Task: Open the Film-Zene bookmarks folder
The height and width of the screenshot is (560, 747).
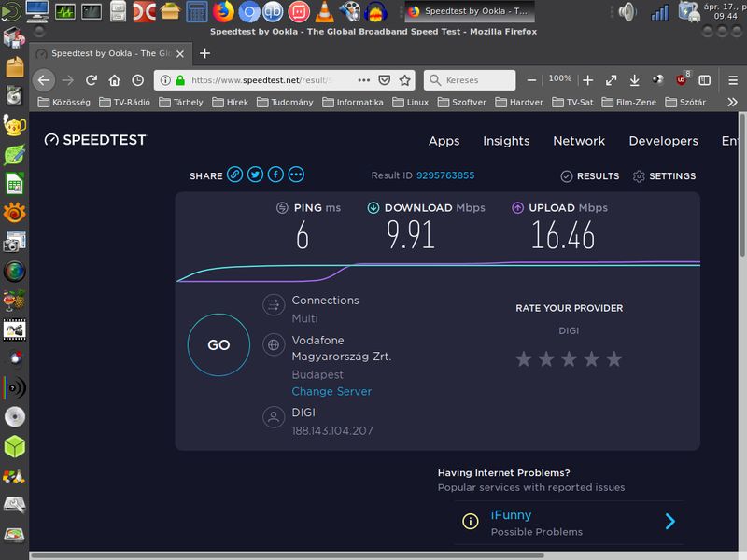Action: pyautogui.click(x=628, y=102)
